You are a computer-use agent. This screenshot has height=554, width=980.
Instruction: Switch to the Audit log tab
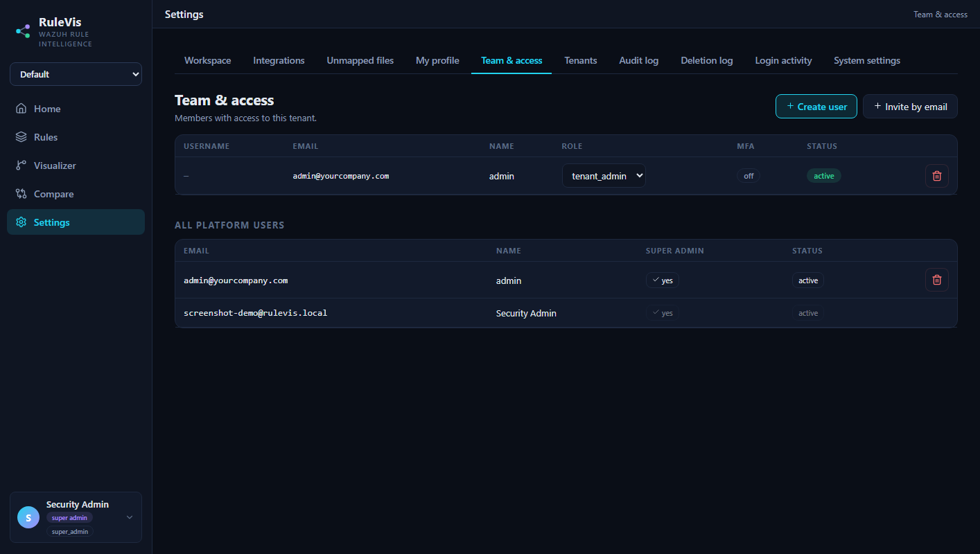(638, 60)
